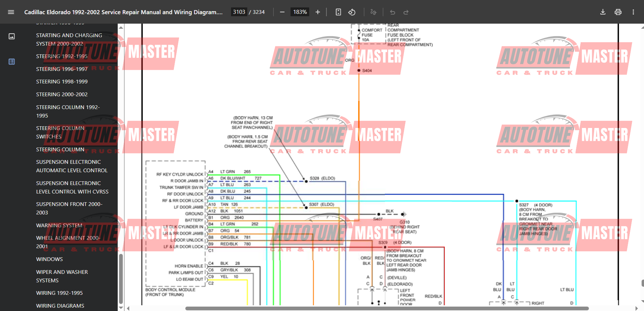Select the draw annotation tool
Screen dimensions: 644x311
[373, 12]
